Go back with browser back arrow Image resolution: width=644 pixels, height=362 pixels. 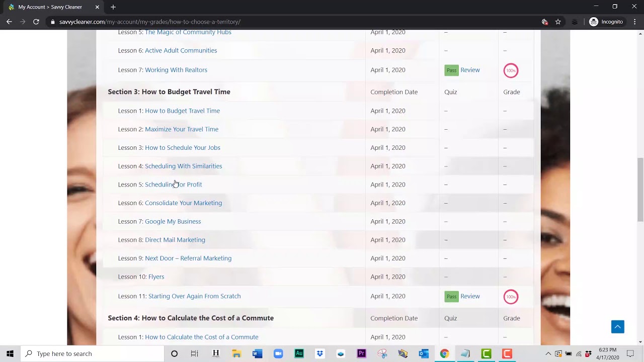[x=9, y=22]
